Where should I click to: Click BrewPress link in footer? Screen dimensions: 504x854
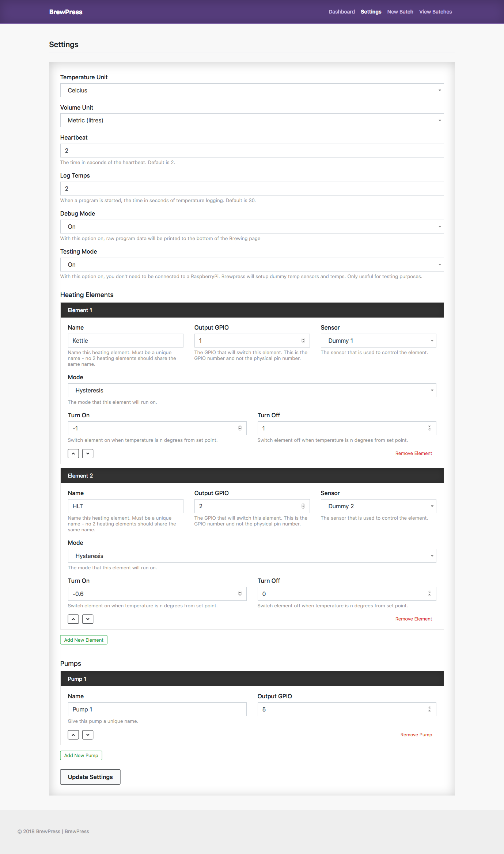77,831
